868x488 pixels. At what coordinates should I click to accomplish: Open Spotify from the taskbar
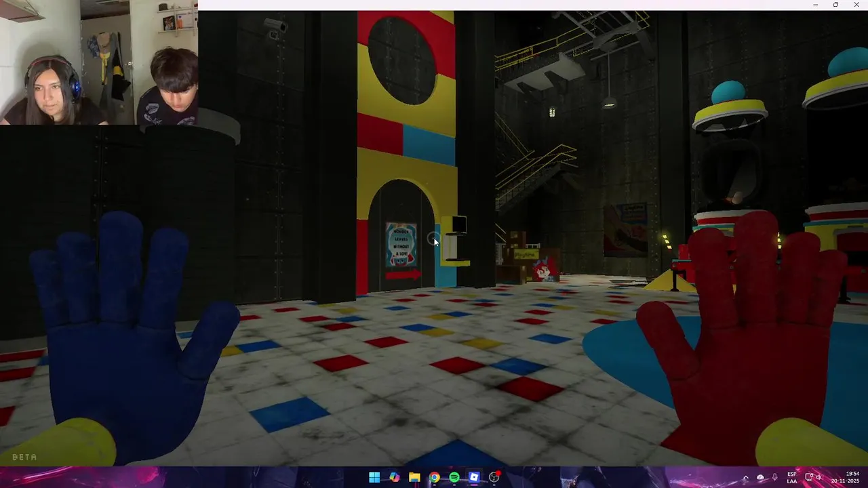[x=454, y=477]
